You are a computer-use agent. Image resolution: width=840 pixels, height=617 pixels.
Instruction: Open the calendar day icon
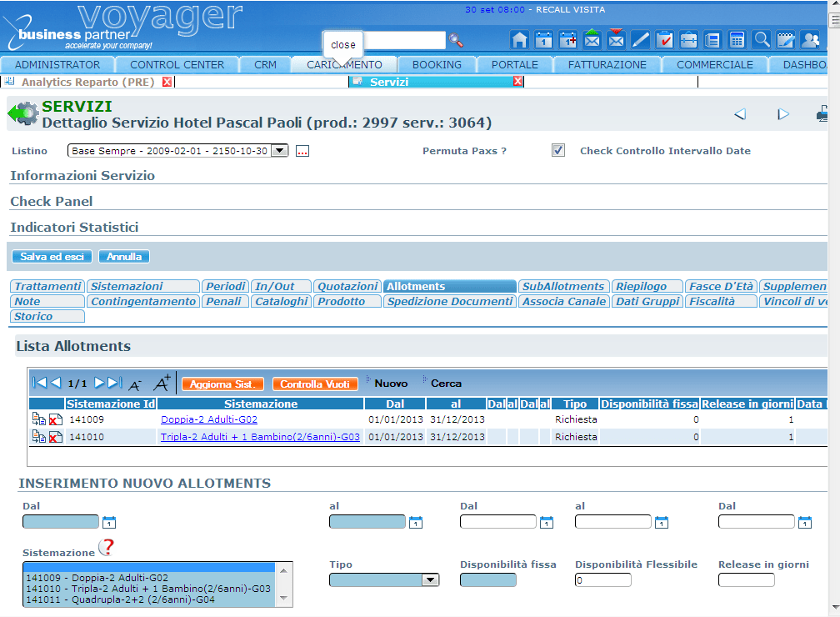tap(543, 40)
